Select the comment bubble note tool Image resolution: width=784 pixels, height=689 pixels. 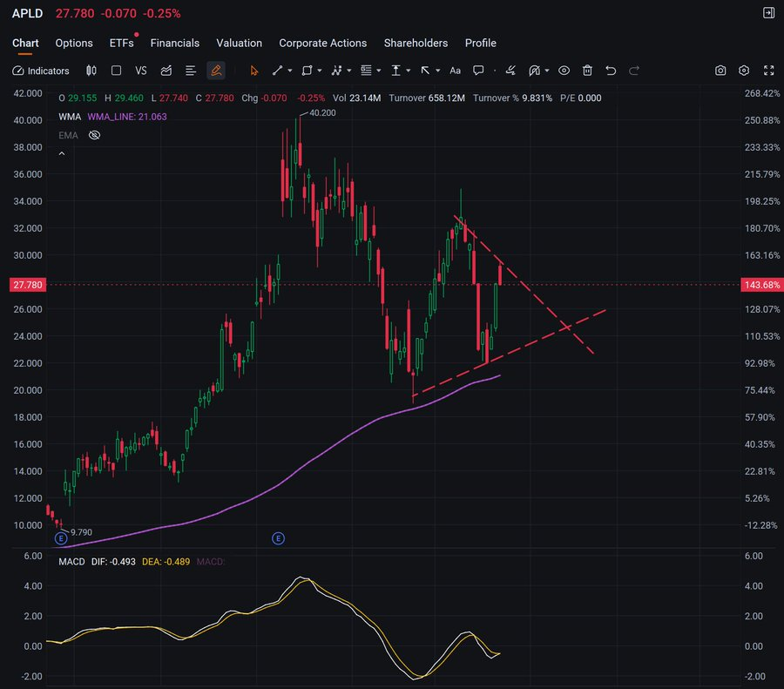[x=478, y=71]
